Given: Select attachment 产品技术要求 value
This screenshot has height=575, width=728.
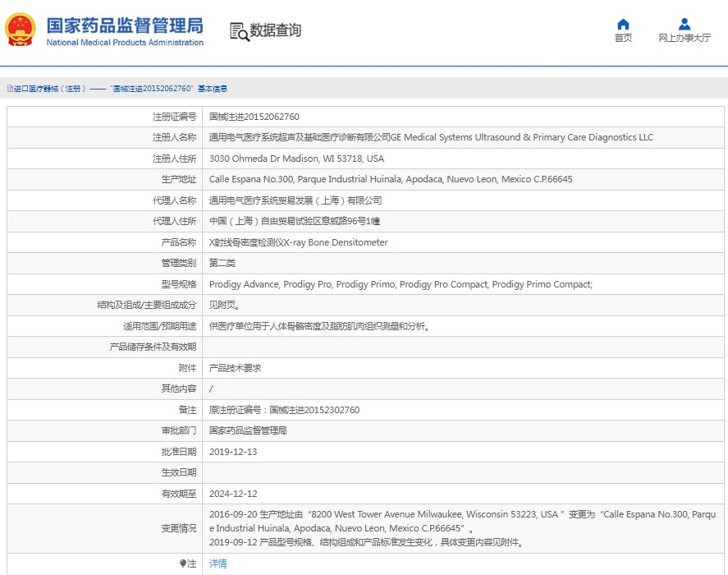Looking at the screenshot, I should pos(235,368).
